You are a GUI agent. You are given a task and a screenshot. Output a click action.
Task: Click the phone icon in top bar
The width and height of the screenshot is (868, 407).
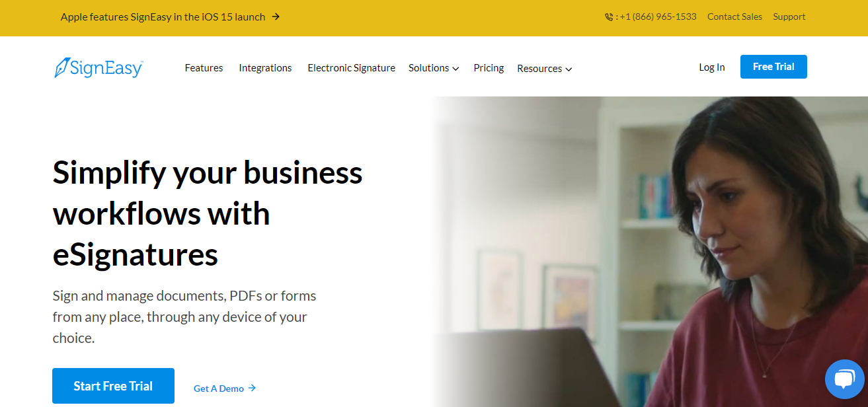(x=609, y=17)
